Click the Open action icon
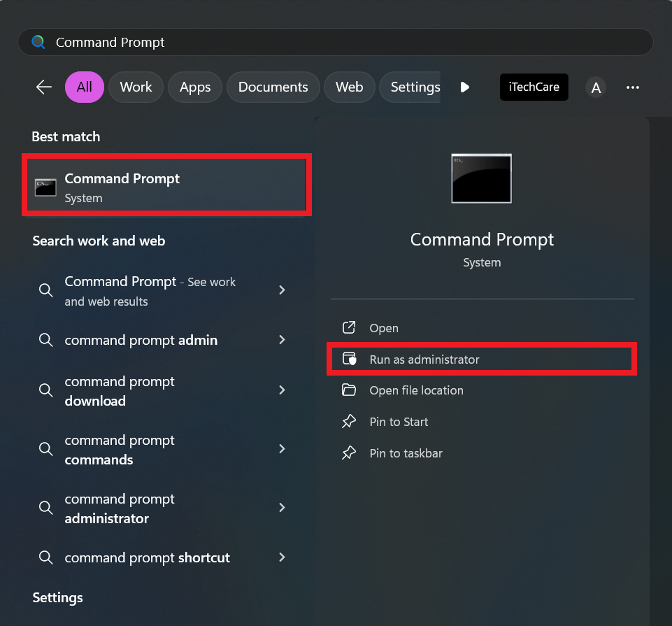 (x=349, y=327)
